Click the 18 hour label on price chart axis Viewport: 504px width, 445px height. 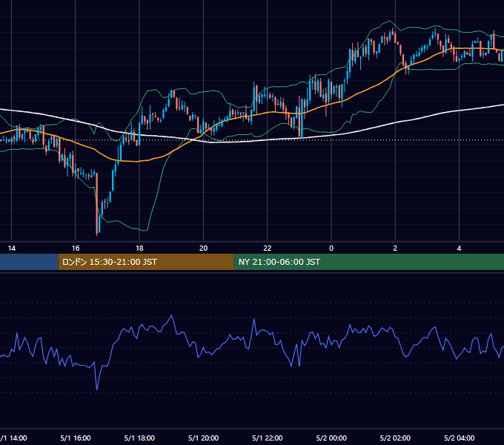pos(139,248)
